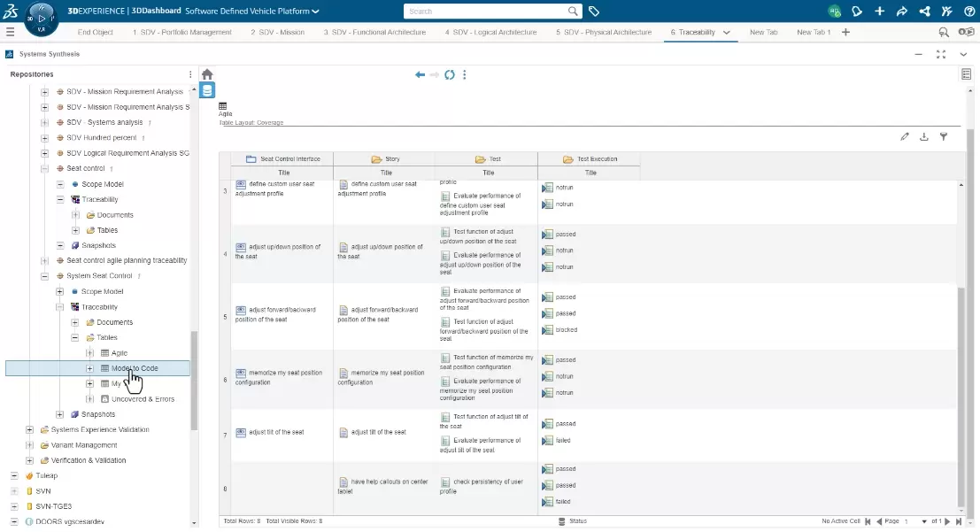Click in the top Search field
This screenshot has height=532, width=980.
click(484, 12)
